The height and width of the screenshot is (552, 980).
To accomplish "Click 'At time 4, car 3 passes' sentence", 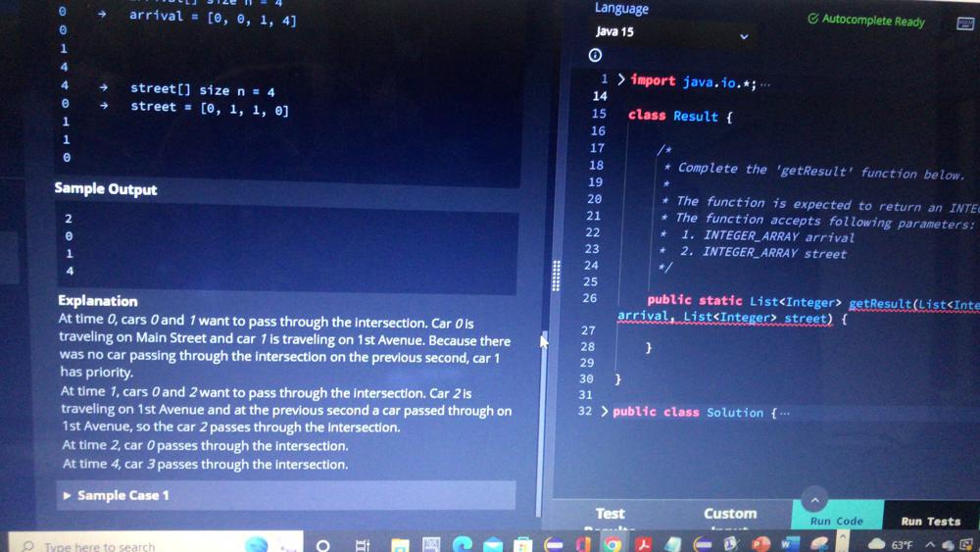I will click(205, 464).
